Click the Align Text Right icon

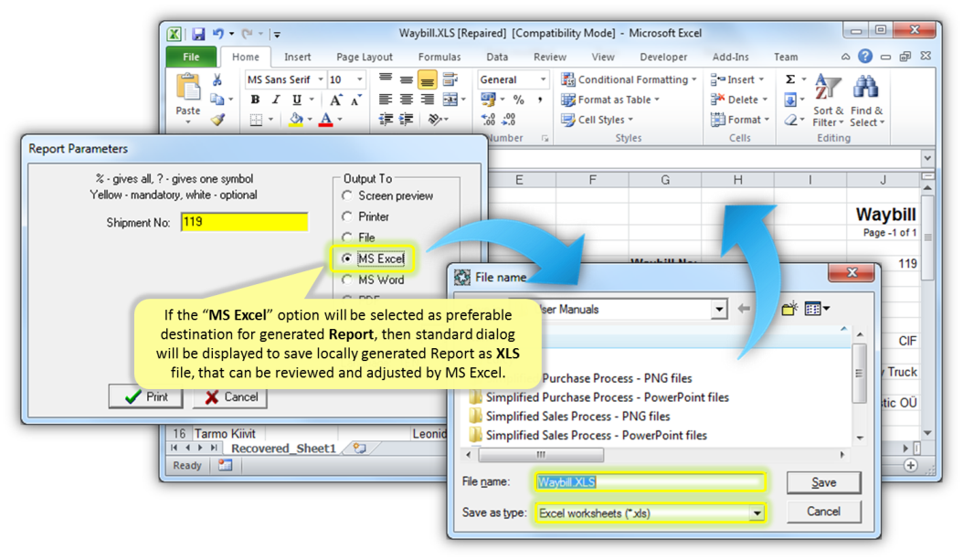pyautogui.click(x=428, y=100)
